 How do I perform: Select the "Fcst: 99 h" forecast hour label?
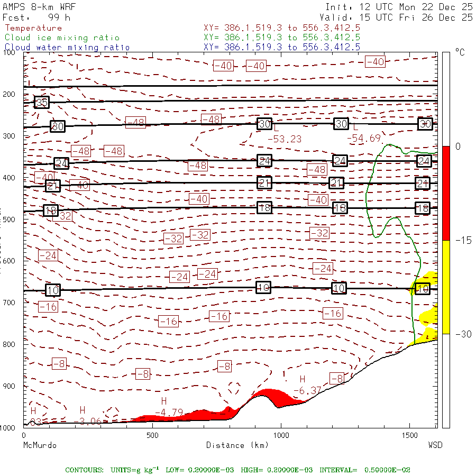36,17
